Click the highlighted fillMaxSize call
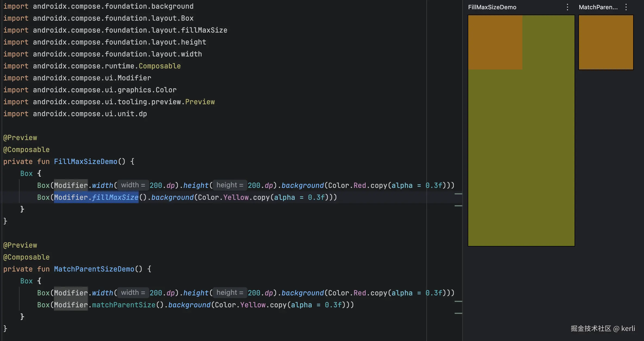The image size is (644, 341). [115, 197]
